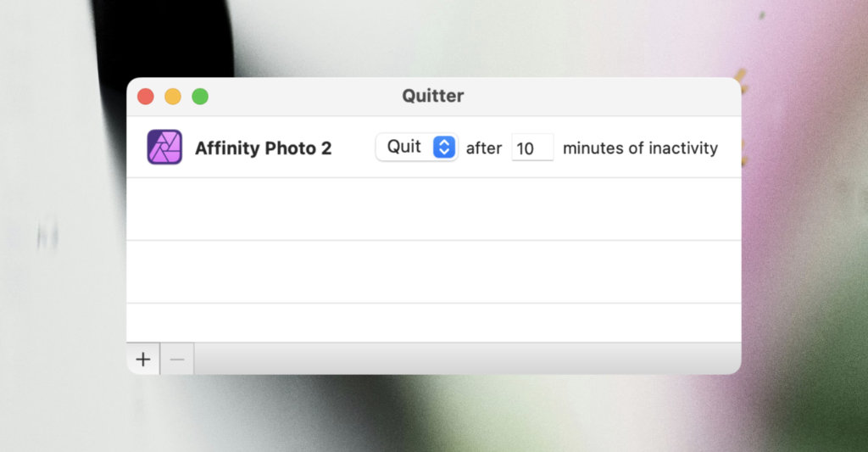Viewport: 868px width, 452px height.
Task: Zoom the window with the green button
Action: (200, 97)
